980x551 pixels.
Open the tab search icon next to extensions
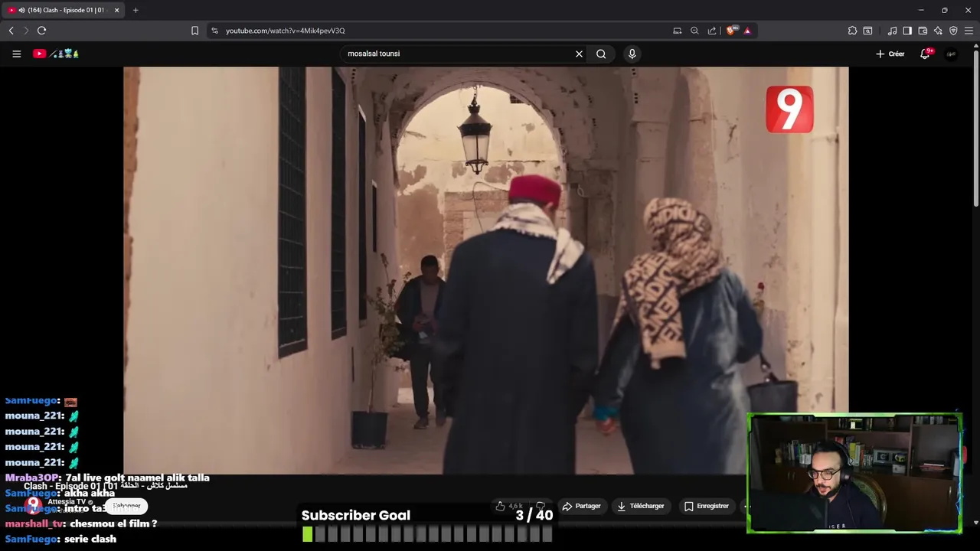pyautogui.click(x=867, y=31)
